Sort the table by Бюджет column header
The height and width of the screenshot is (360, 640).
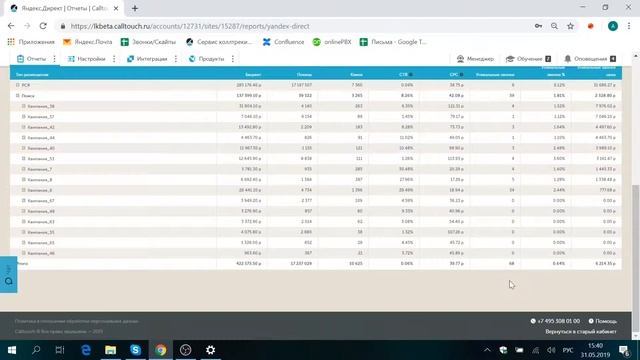(253, 75)
